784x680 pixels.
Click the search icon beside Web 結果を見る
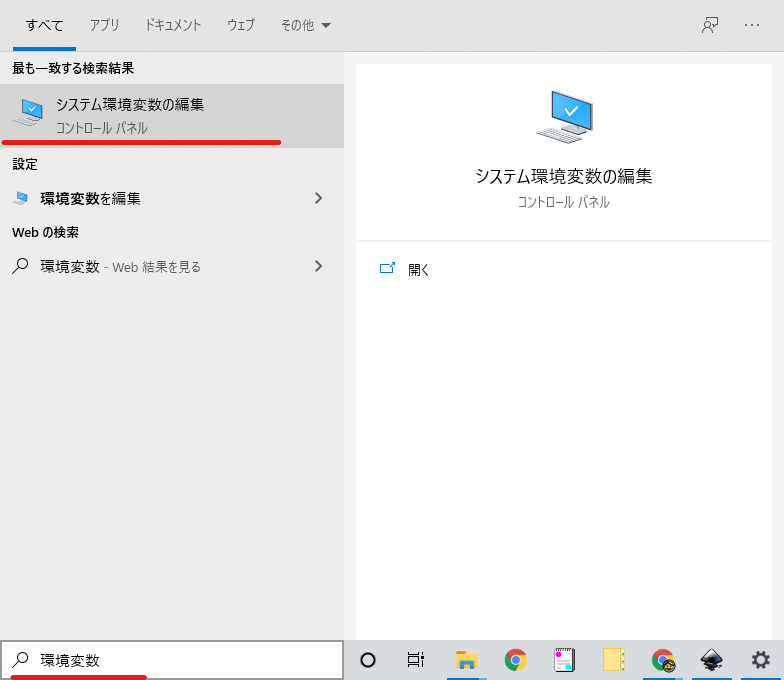point(20,266)
